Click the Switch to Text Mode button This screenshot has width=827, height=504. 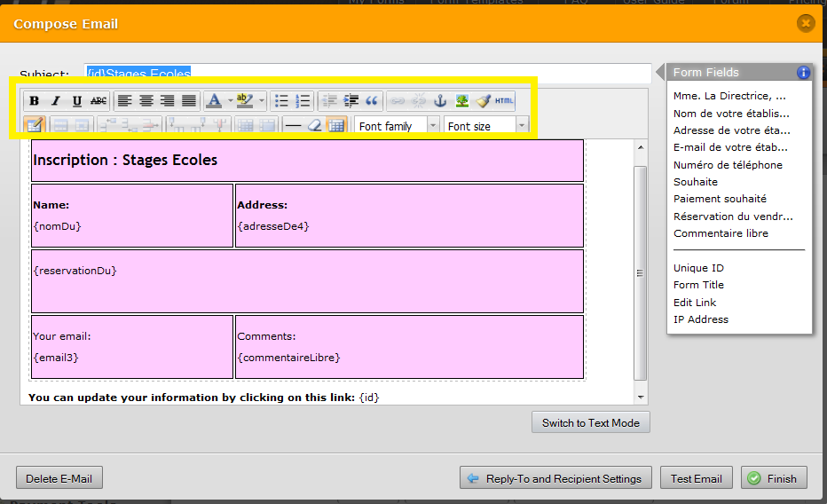click(590, 422)
